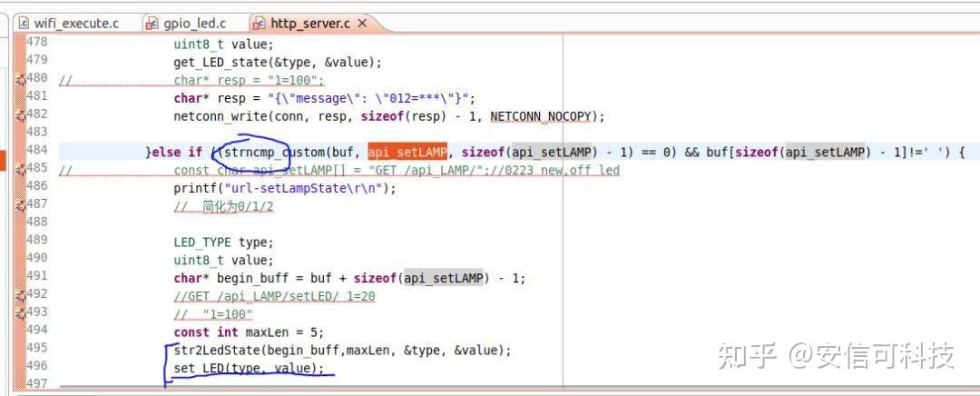Click line number 489 in the gutter

[37, 240]
